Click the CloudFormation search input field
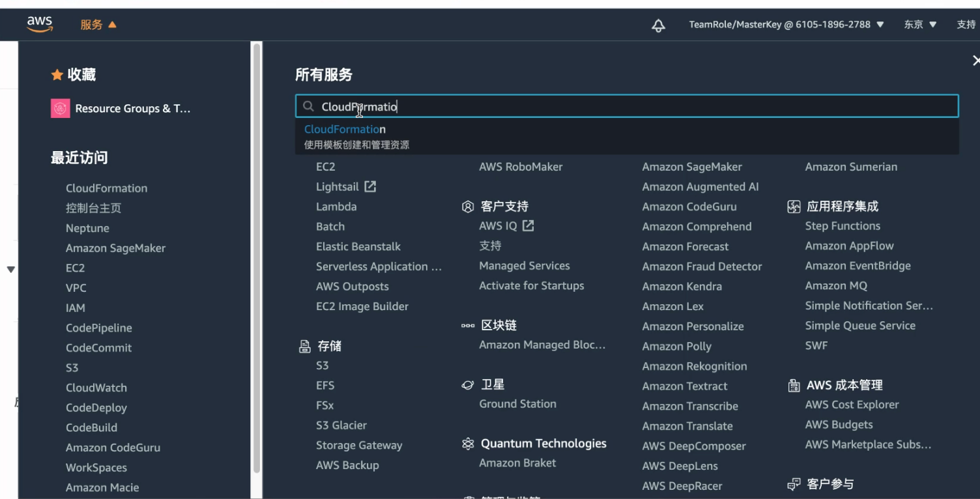 (627, 106)
